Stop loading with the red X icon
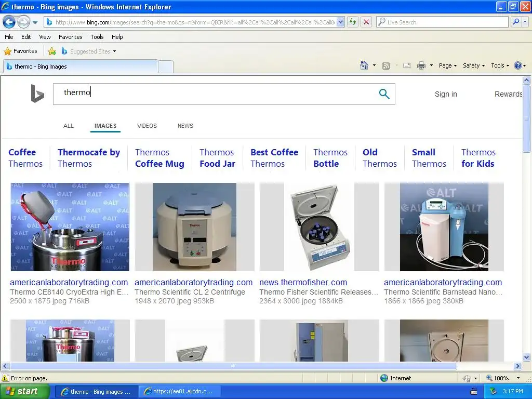Viewport: 532px width, 399px height. 366,22
